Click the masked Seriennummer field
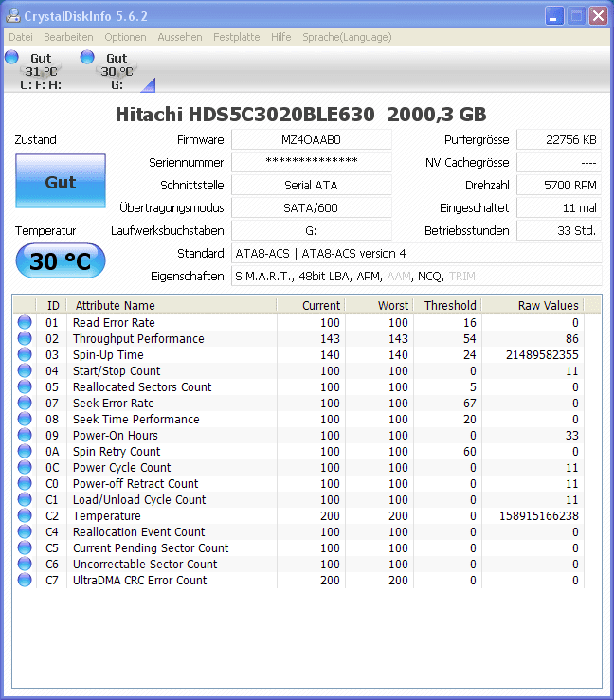The image size is (614, 700). 311,163
